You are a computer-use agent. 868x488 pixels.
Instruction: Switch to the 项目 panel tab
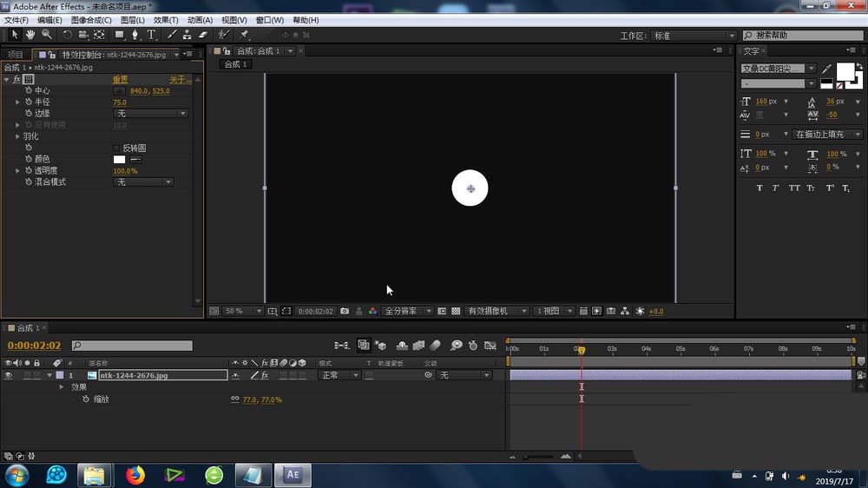16,54
